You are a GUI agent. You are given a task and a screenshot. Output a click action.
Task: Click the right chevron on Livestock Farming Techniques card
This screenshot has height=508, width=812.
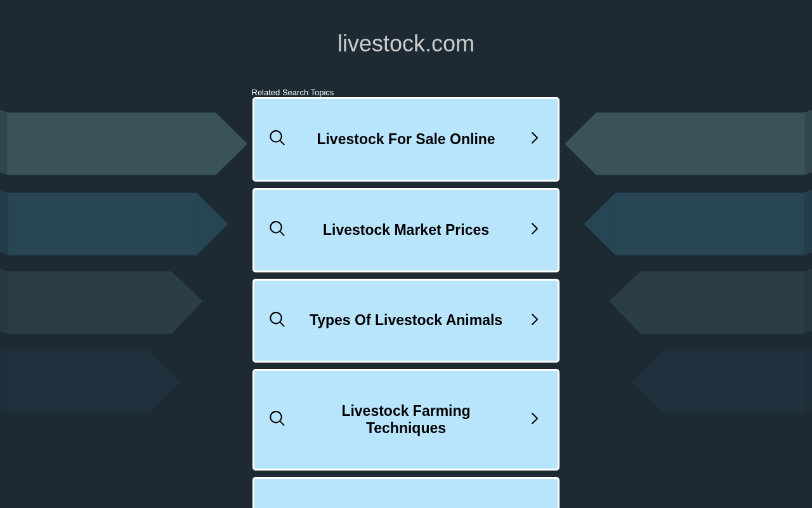[535, 418]
